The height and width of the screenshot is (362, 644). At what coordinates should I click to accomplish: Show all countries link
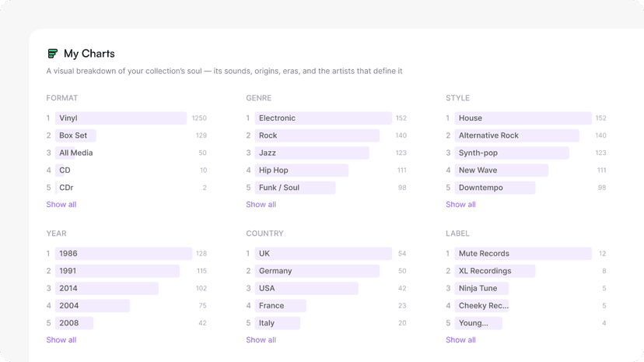click(x=261, y=339)
